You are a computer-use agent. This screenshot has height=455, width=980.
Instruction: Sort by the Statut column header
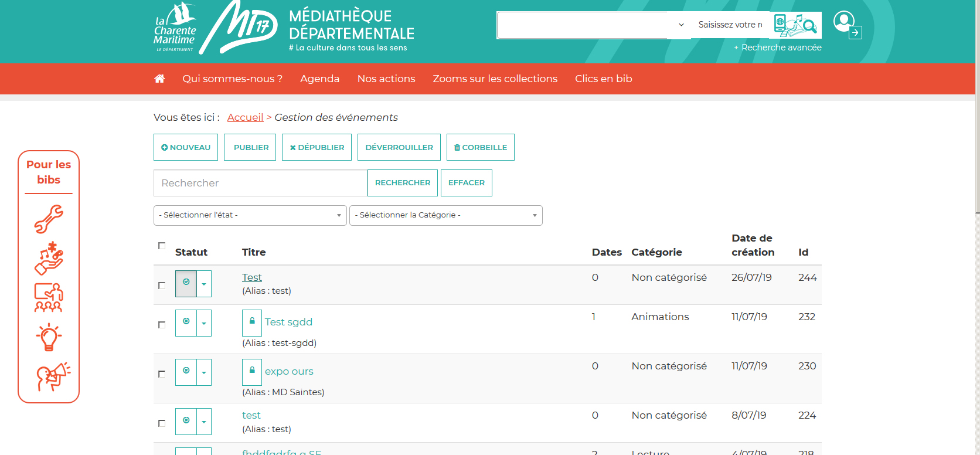click(x=191, y=252)
